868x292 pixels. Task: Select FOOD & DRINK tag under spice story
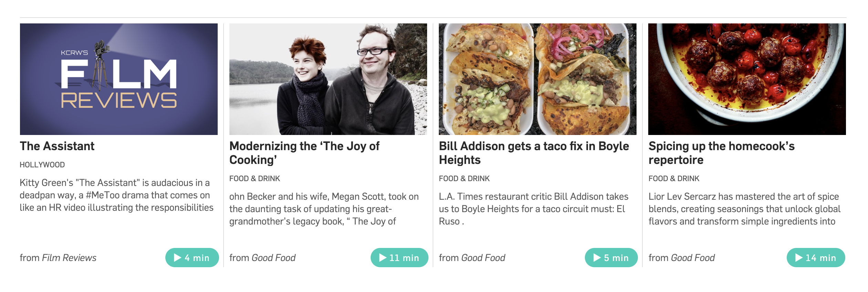(x=674, y=179)
